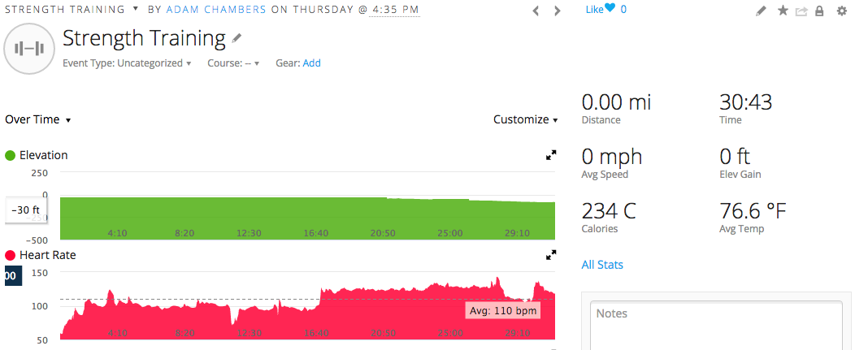
Task: Go to the next activity arrow
Action: coord(557,11)
